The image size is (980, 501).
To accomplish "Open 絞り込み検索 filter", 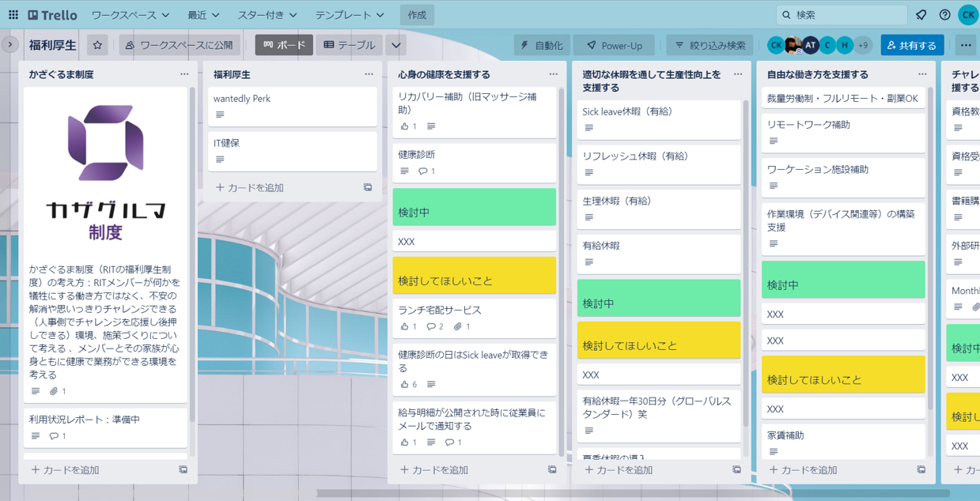I will click(x=710, y=45).
